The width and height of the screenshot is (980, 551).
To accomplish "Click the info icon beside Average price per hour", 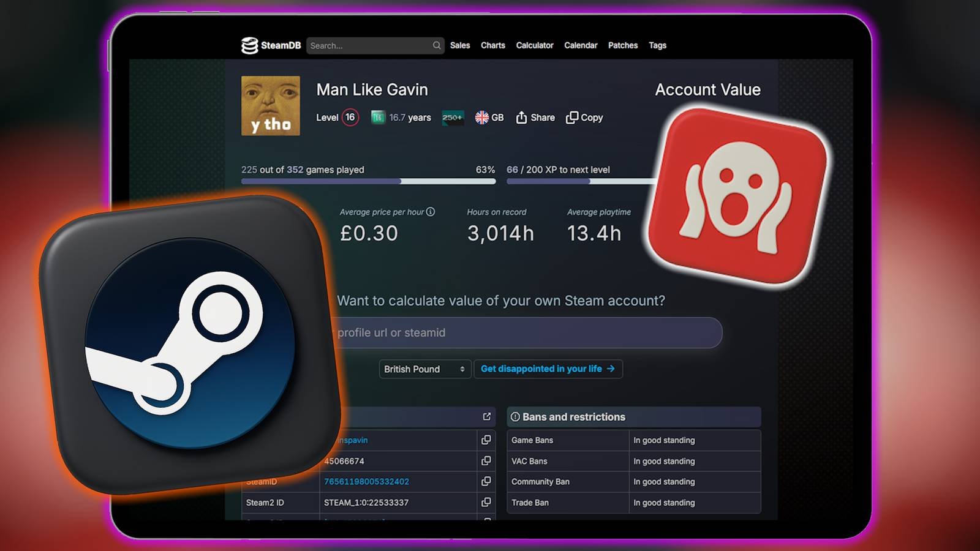I will pos(431,212).
